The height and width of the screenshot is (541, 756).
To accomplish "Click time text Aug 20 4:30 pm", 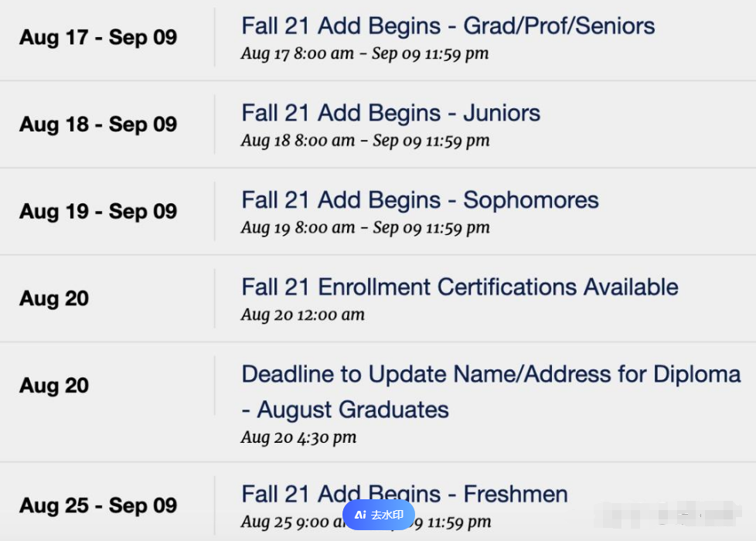I will (x=299, y=437).
